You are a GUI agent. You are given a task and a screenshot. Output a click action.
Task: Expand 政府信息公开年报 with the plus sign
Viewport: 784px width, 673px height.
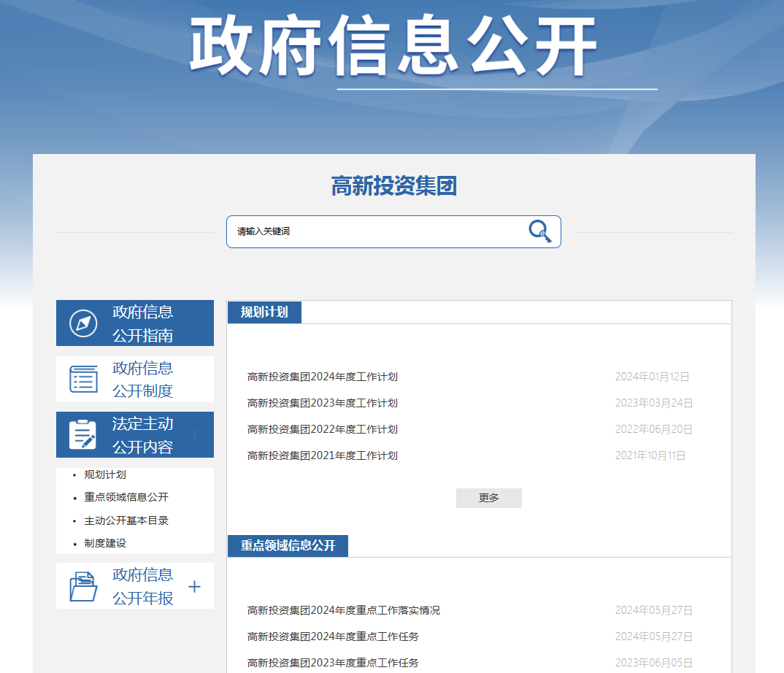tap(194, 587)
